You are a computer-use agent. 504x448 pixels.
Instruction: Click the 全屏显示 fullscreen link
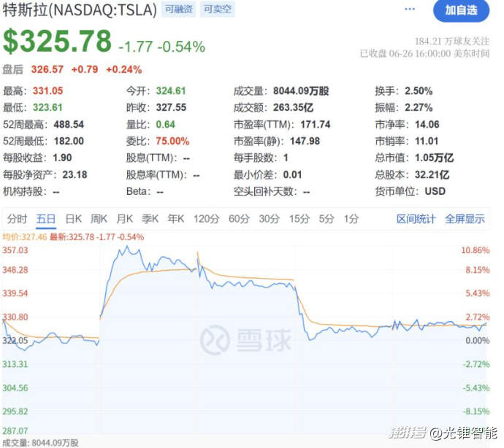465,219
